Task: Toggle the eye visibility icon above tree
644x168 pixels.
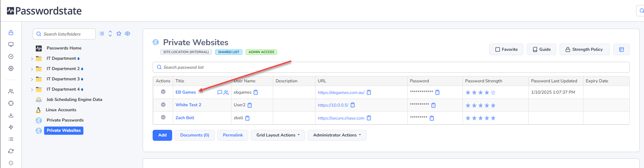Action: click(x=127, y=34)
